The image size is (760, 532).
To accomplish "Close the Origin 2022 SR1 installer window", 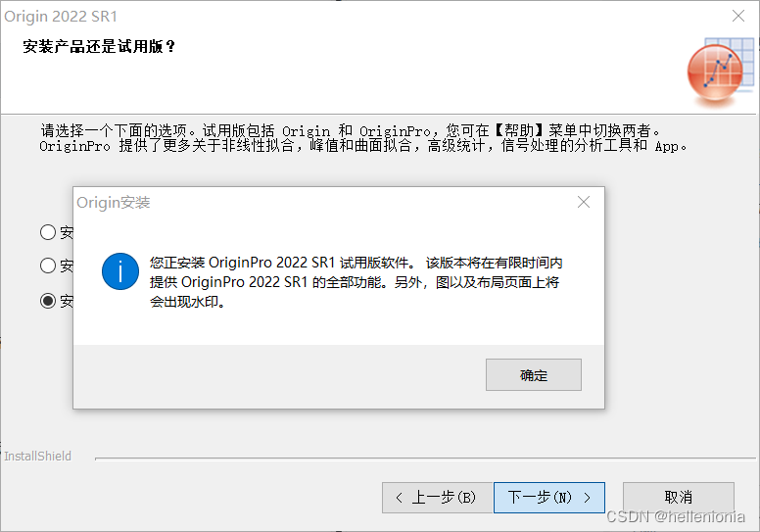I will [738, 16].
